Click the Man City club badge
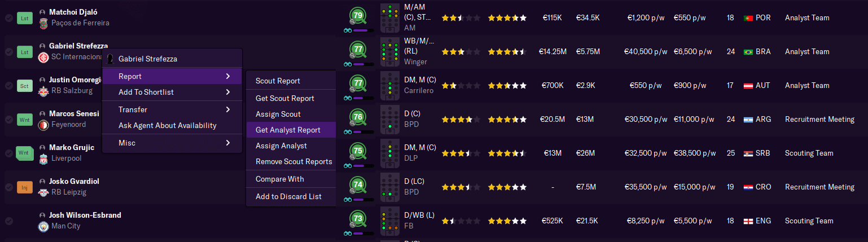The height and width of the screenshot is (242, 868). tap(43, 226)
